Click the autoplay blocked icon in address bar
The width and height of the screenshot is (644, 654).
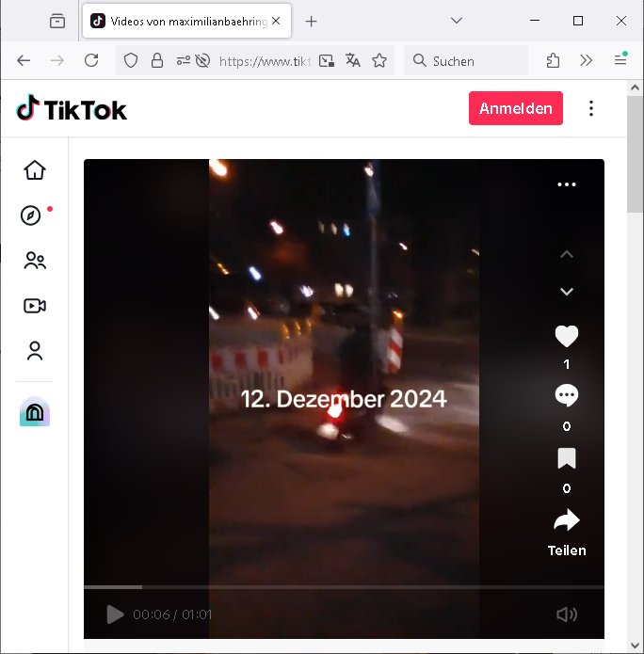coord(202,61)
